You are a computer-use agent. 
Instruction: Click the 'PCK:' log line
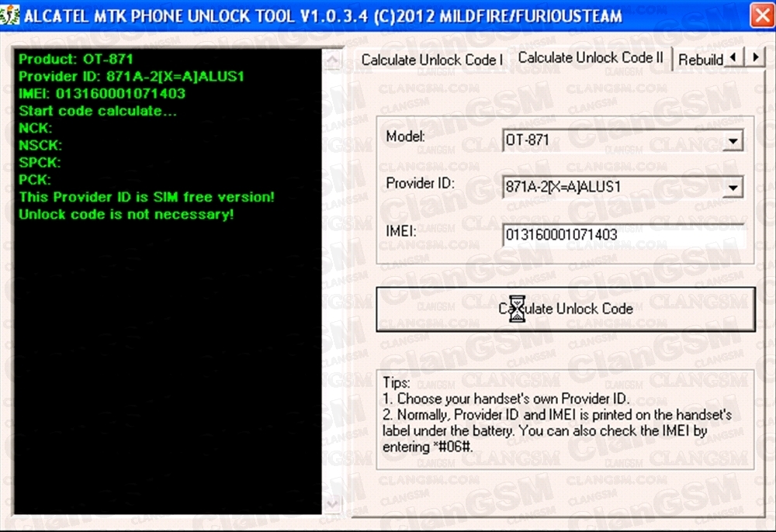coord(35,179)
